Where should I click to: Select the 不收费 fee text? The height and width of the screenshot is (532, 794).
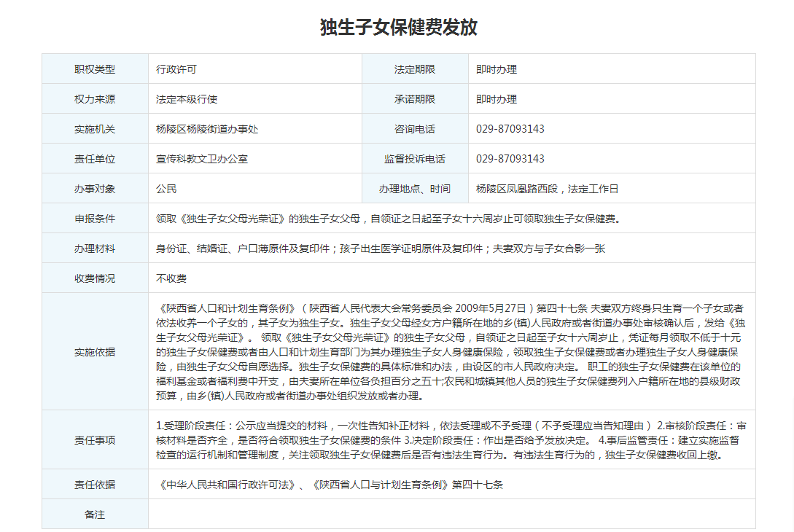(171, 278)
